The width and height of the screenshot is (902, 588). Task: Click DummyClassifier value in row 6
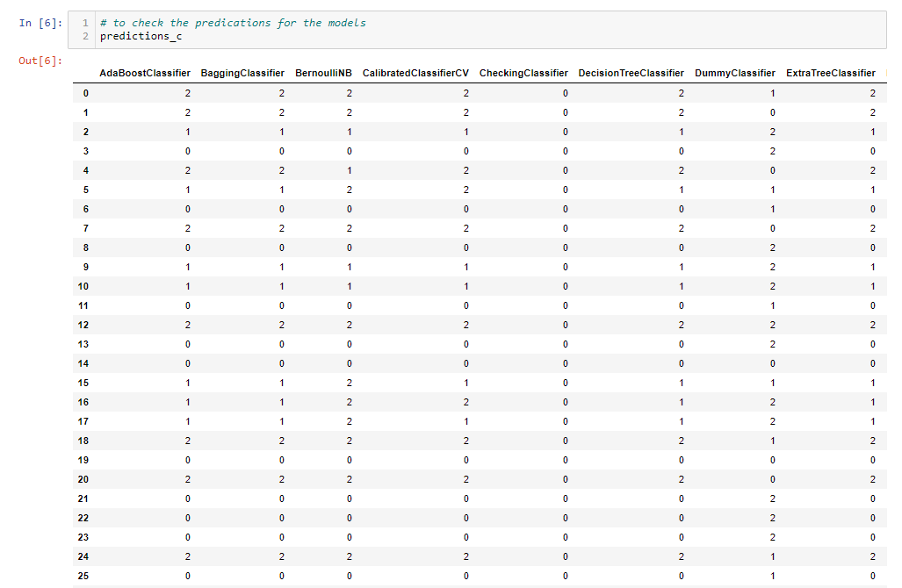click(x=773, y=209)
